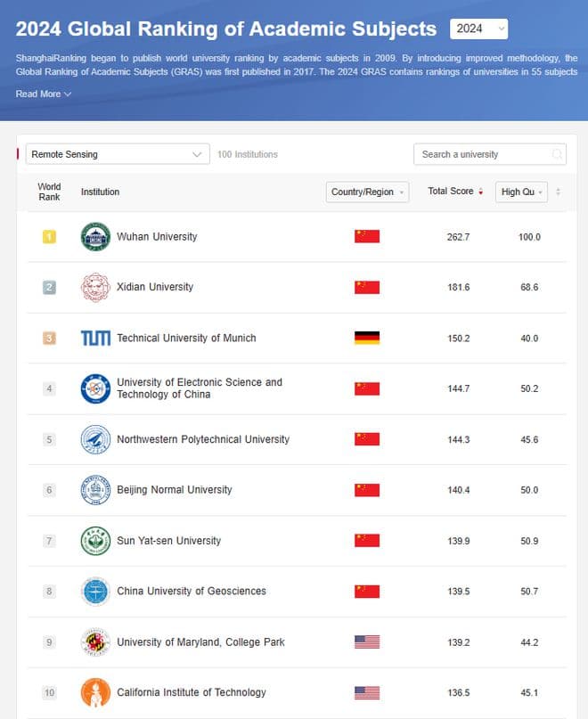Click the search magnifier icon

pos(557,154)
